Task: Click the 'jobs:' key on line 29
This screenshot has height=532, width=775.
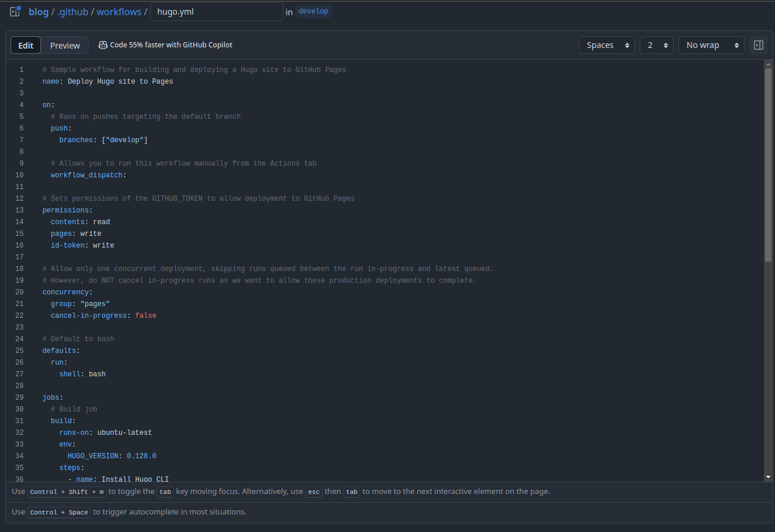Action: (53, 397)
